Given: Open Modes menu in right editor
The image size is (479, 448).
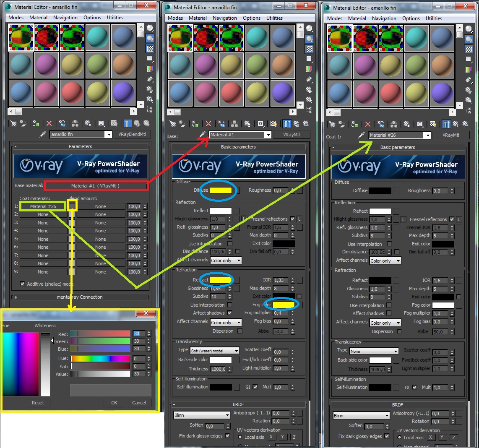Looking at the screenshot, I should click(335, 18).
